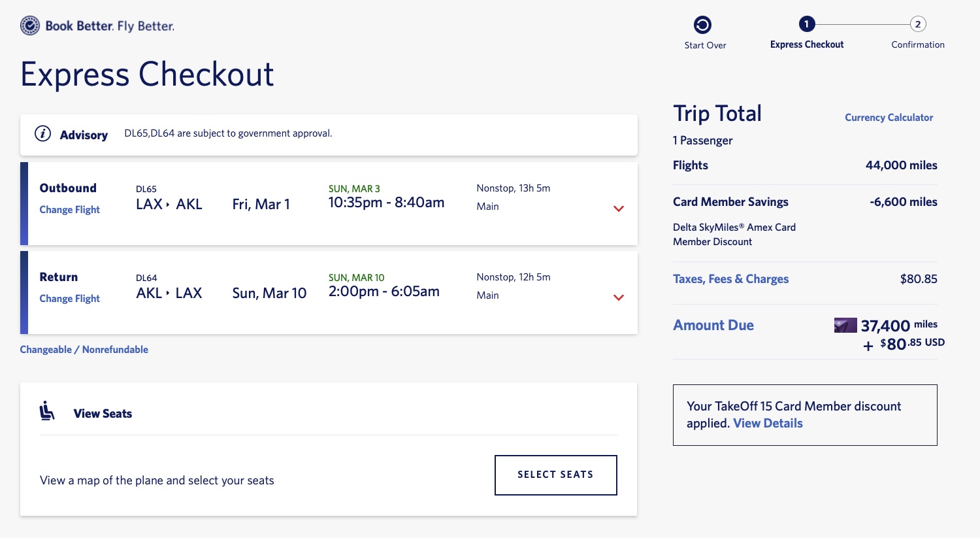Image resolution: width=980 pixels, height=538 pixels.
Task: Click the Start Over circular arrow icon
Action: point(702,25)
